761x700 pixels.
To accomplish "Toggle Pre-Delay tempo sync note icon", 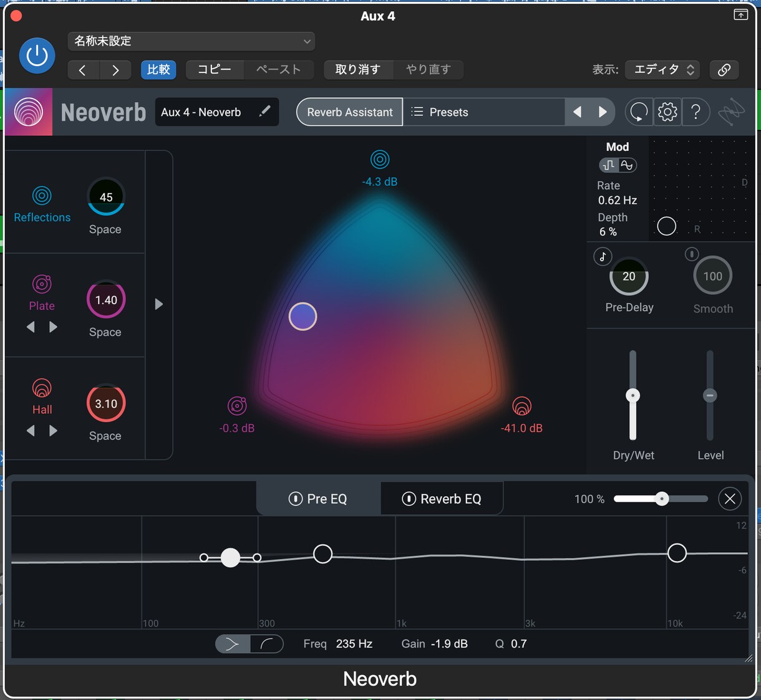I will (x=603, y=256).
